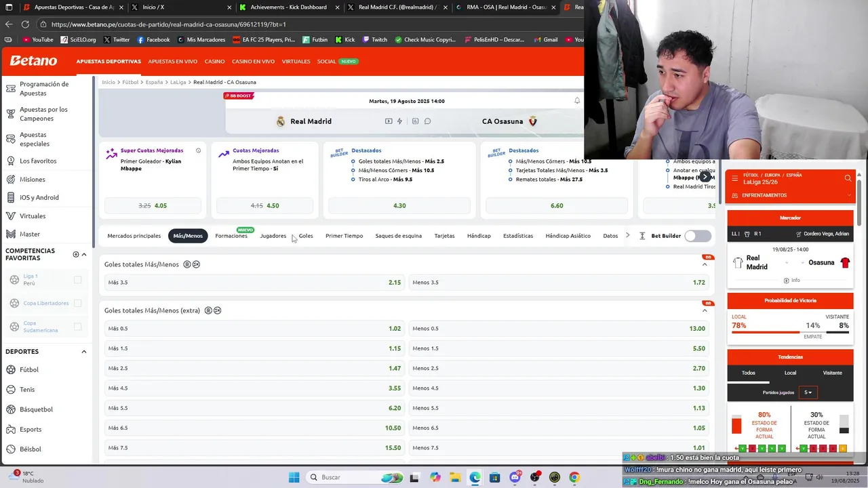Viewport: 868px width, 488px height.
Task: Open Master in sidebar
Action: pos(29,234)
